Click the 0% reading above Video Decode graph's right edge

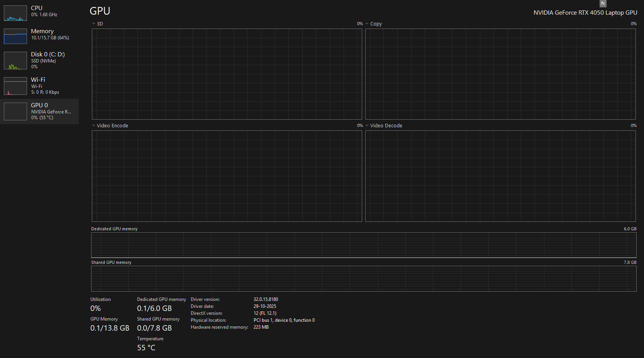pyautogui.click(x=634, y=125)
